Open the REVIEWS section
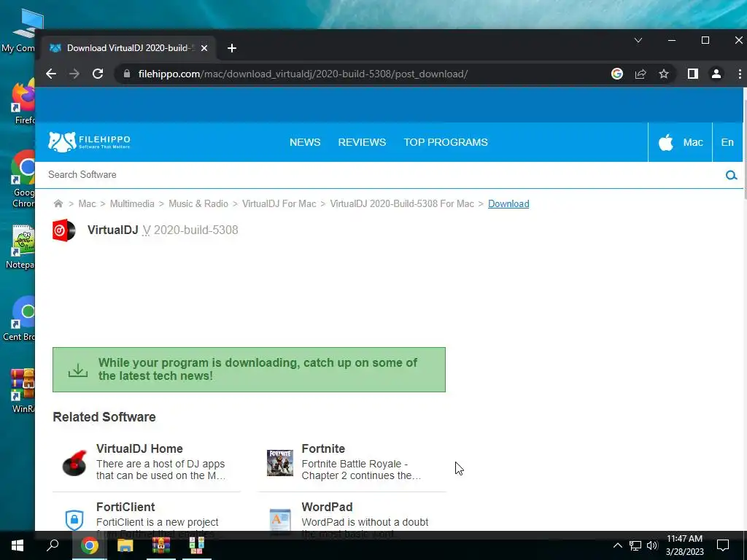This screenshot has height=560, width=747. tap(362, 142)
